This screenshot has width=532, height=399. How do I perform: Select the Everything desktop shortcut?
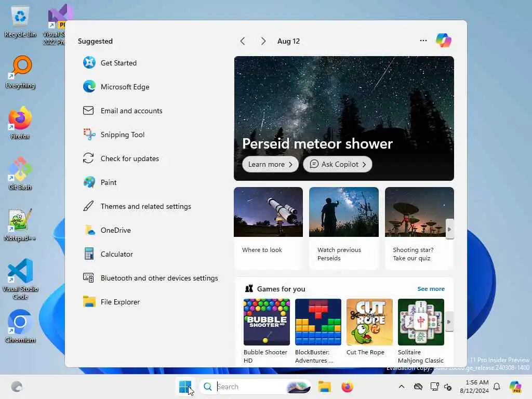click(20, 72)
